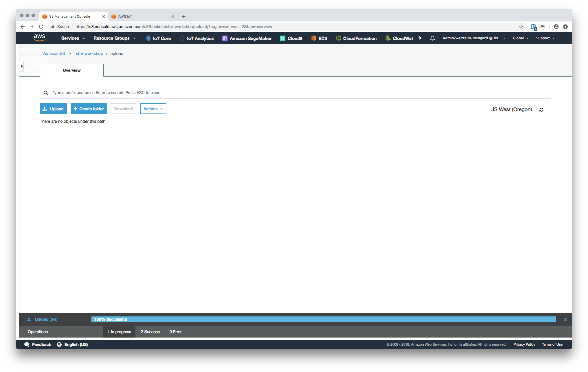Show 1 In progress operations
588x372 pixels.
tap(119, 332)
